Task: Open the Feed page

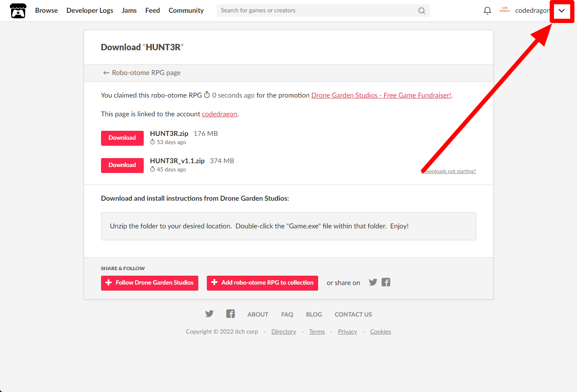Action: (153, 11)
